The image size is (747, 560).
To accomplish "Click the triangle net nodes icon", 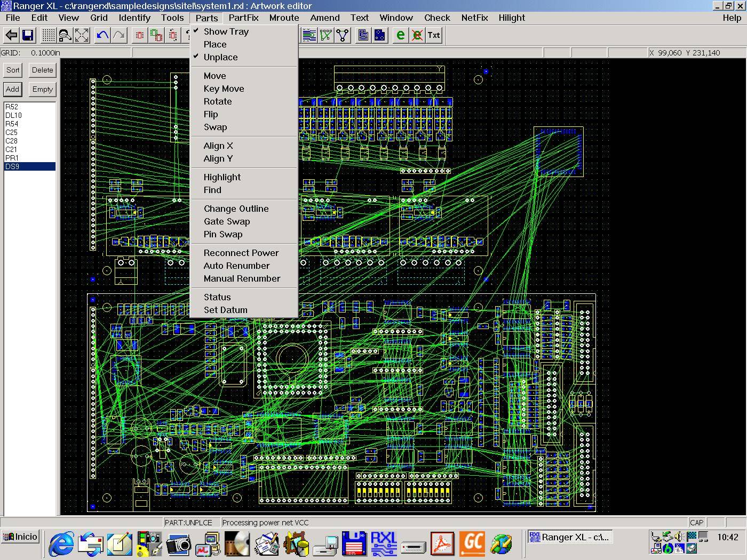I will point(342,35).
